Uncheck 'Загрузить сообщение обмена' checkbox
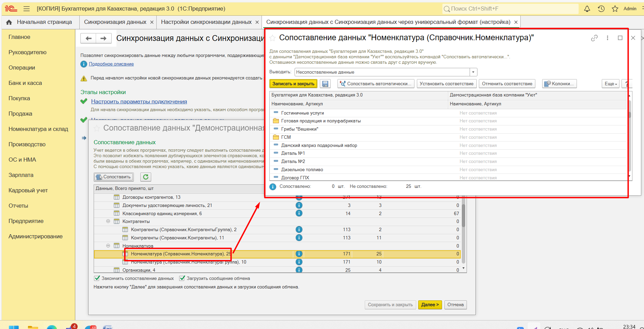The width and height of the screenshot is (644, 329). click(182, 279)
